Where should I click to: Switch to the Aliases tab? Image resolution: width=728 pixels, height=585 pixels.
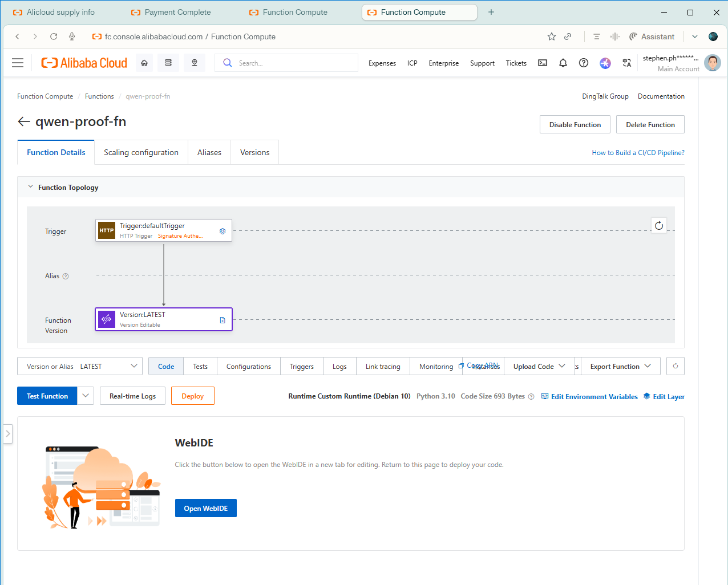[209, 152]
